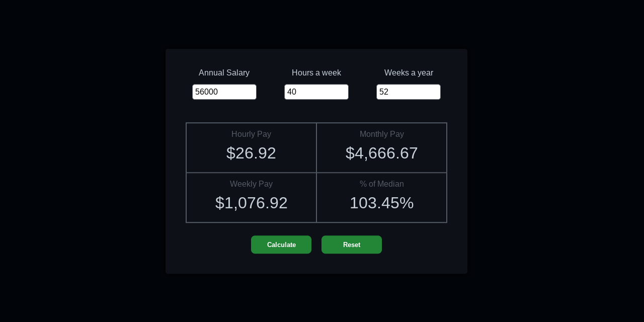Click the Weekly Pay heading
Viewport: 644px width, 322px height.
click(x=251, y=184)
